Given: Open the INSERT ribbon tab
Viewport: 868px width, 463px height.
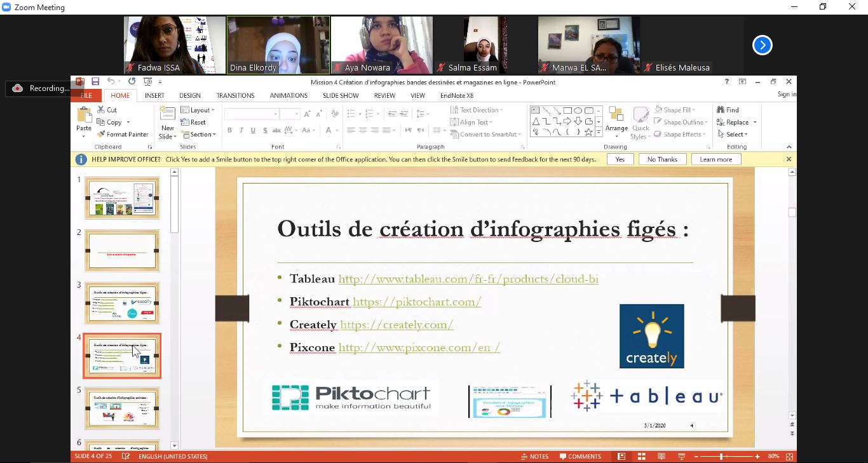Looking at the screenshot, I should point(154,95).
